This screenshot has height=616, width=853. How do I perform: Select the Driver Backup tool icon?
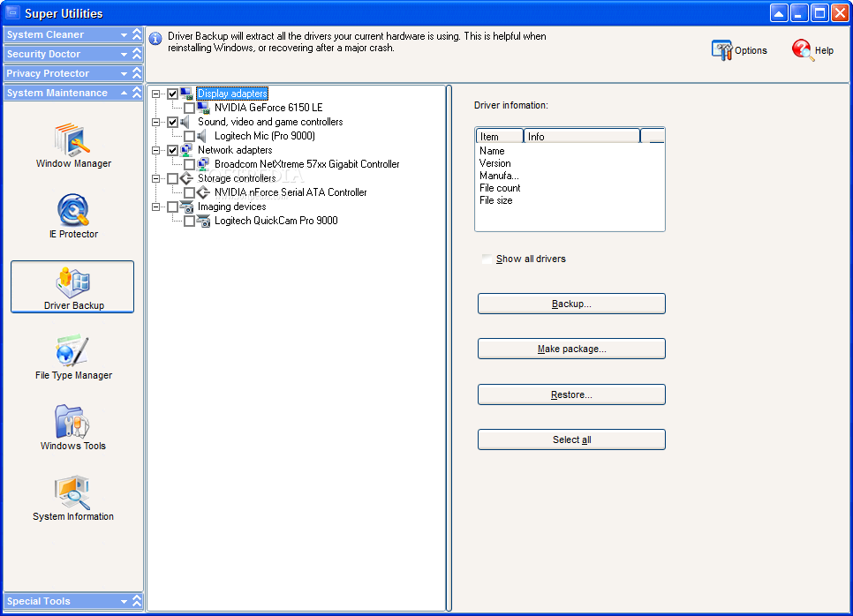(x=73, y=282)
